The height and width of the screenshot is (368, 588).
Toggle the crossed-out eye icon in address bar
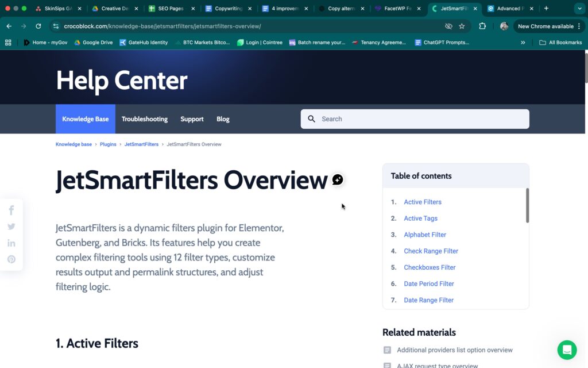tap(448, 26)
